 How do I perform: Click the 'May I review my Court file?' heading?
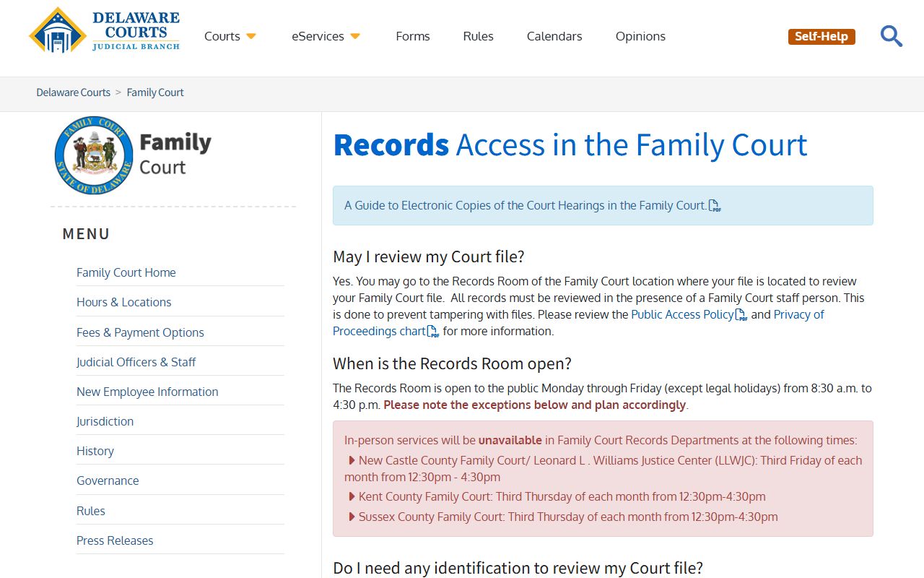429,256
